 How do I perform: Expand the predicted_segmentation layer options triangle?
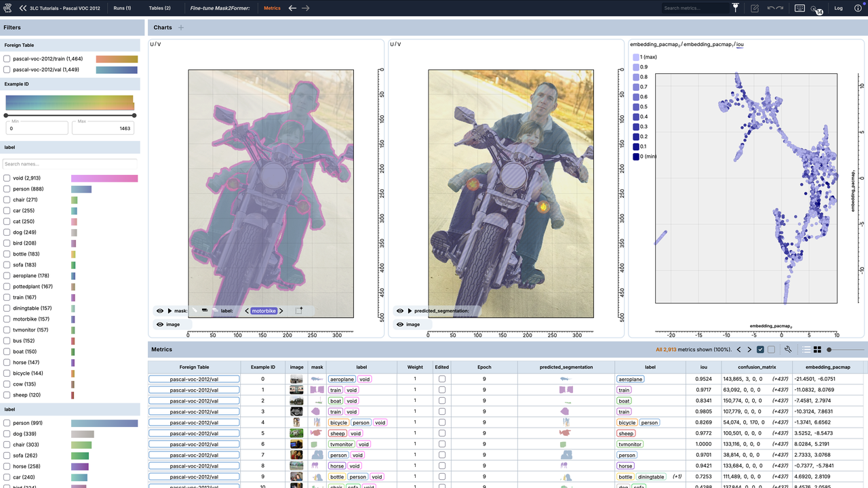pos(410,311)
